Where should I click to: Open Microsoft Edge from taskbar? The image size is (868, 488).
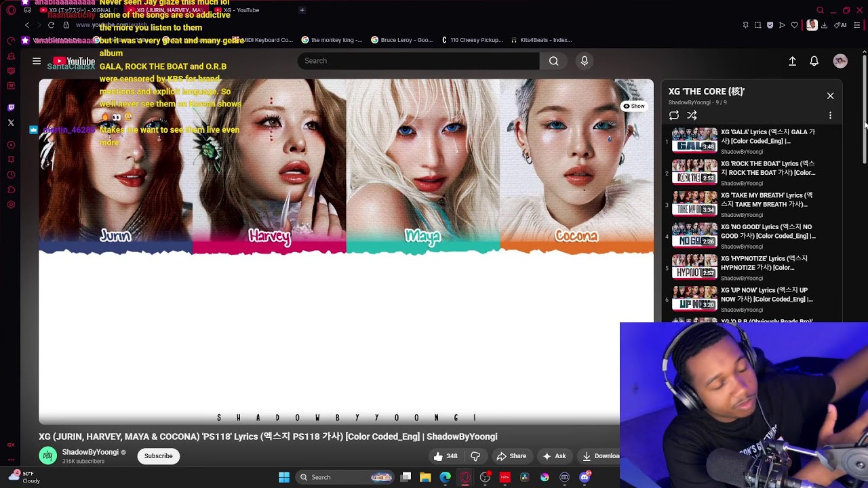click(445, 477)
